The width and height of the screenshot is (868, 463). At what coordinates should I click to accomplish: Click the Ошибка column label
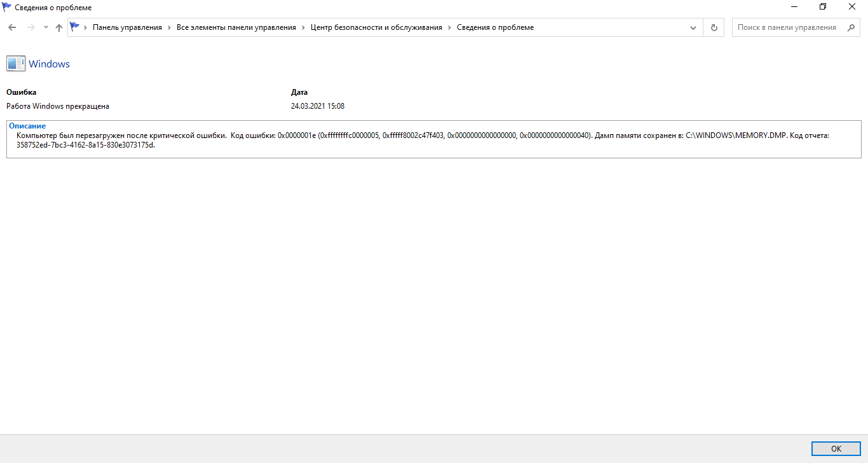coord(22,92)
